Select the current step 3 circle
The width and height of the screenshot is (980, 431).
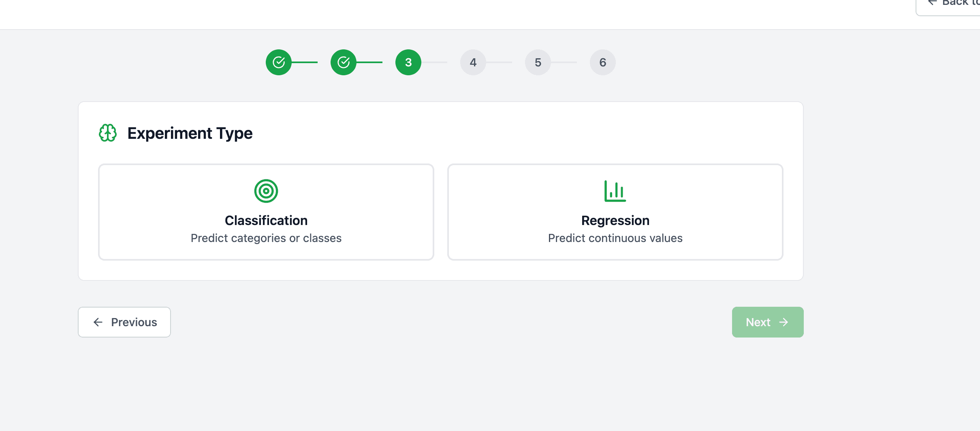408,62
